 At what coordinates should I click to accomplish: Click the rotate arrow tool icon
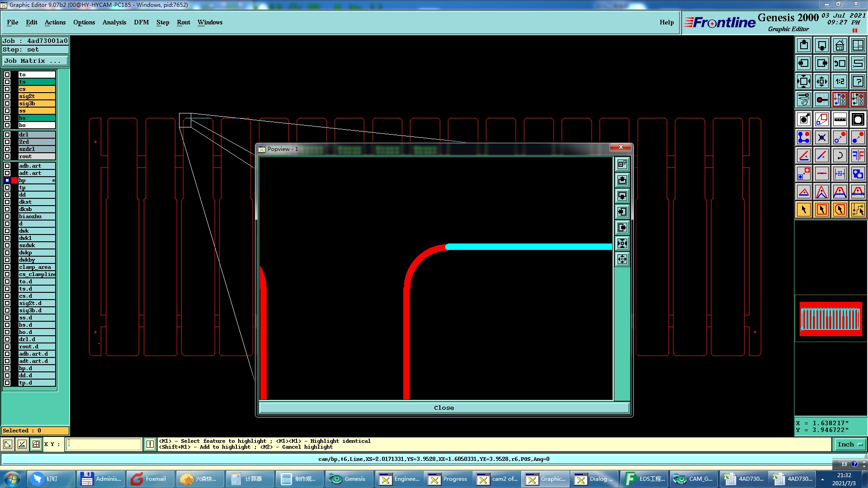pyautogui.click(x=840, y=155)
